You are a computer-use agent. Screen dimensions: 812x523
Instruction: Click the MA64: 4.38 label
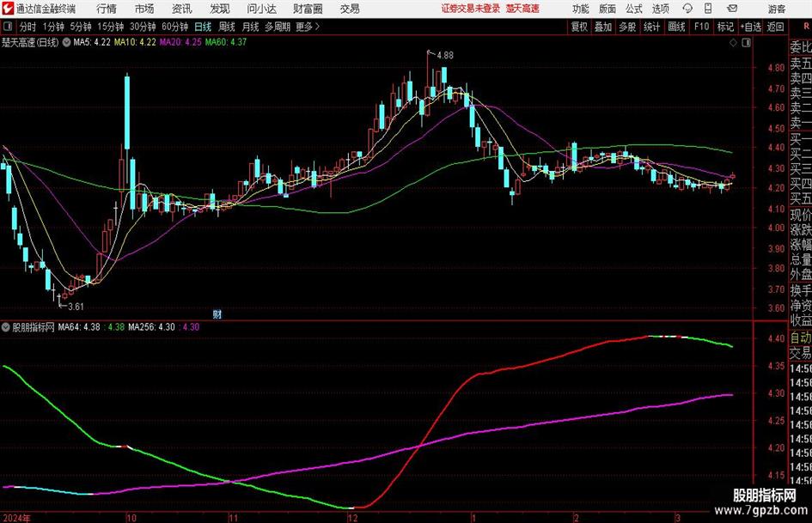(79, 327)
